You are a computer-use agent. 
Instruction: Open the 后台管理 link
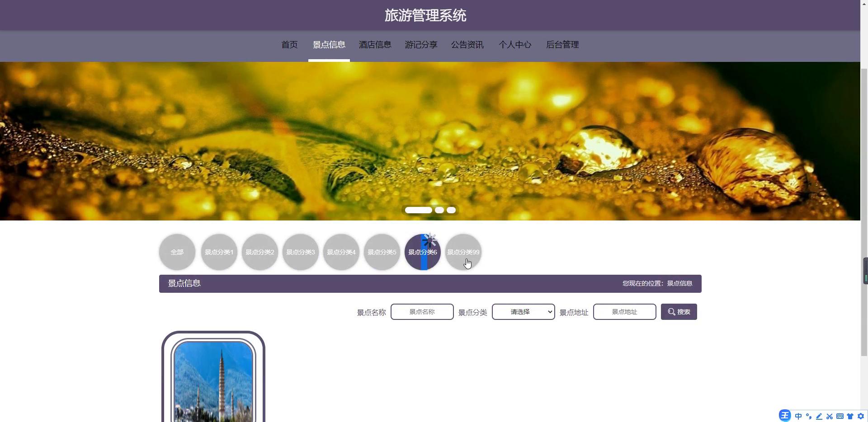point(562,45)
